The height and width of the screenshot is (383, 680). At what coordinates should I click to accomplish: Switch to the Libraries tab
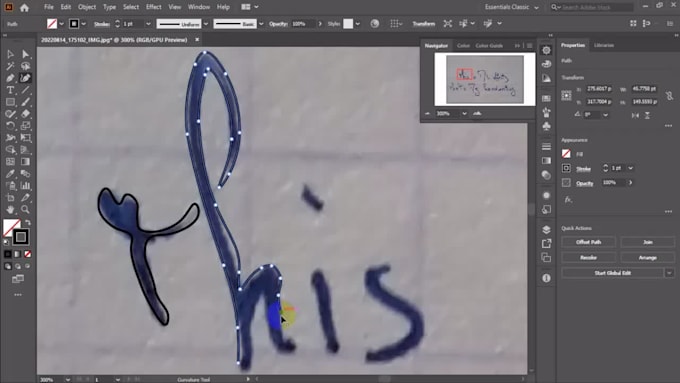[604, 45]
